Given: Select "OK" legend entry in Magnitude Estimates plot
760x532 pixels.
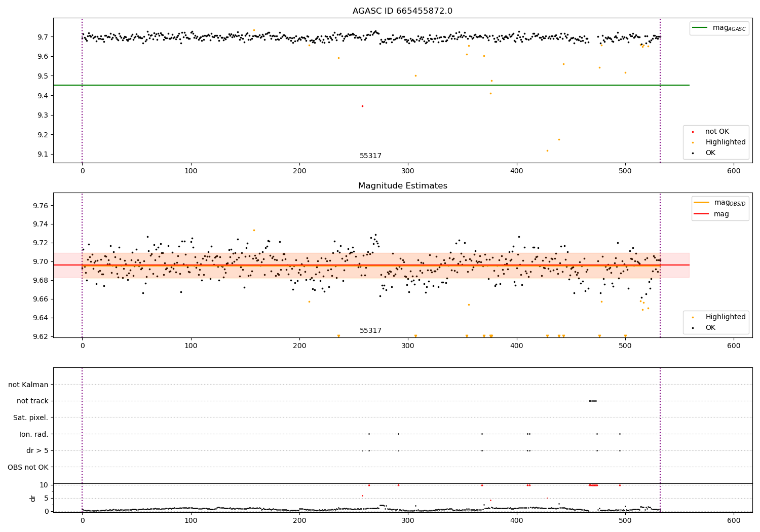Looking at the screenshot, I should click(710, 328).
